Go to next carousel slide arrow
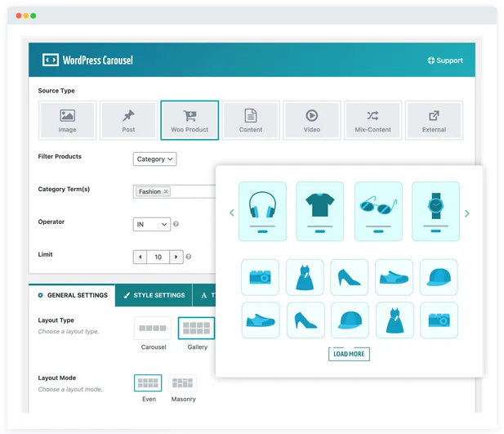Screen dimensions: 504x434 467,213
